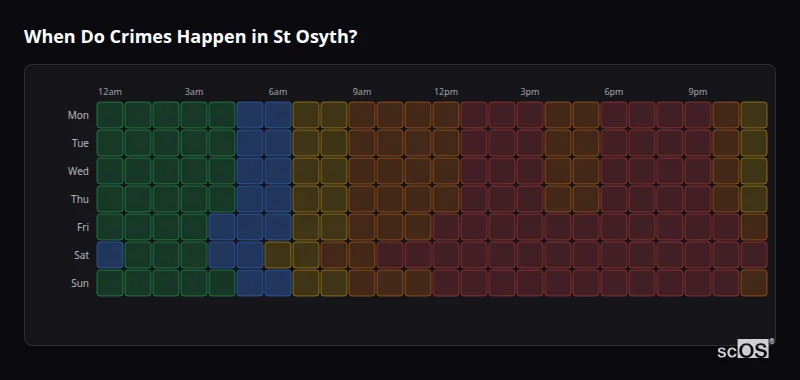Image resolution: width=800 pixels, height=380 pixels.
Task: Click the Monday 4pm orange cell
Action: (558, 115)
